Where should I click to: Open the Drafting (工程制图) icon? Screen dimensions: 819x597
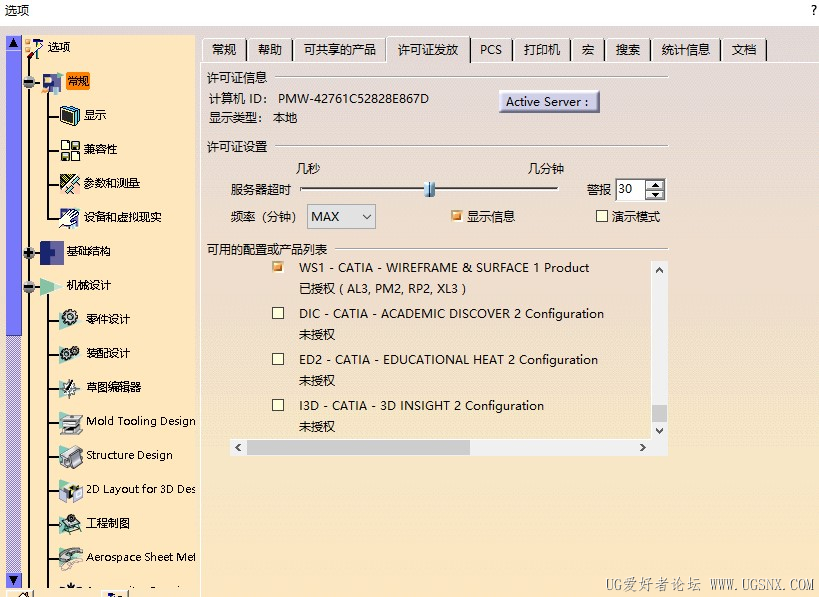[x=71, y=524]
